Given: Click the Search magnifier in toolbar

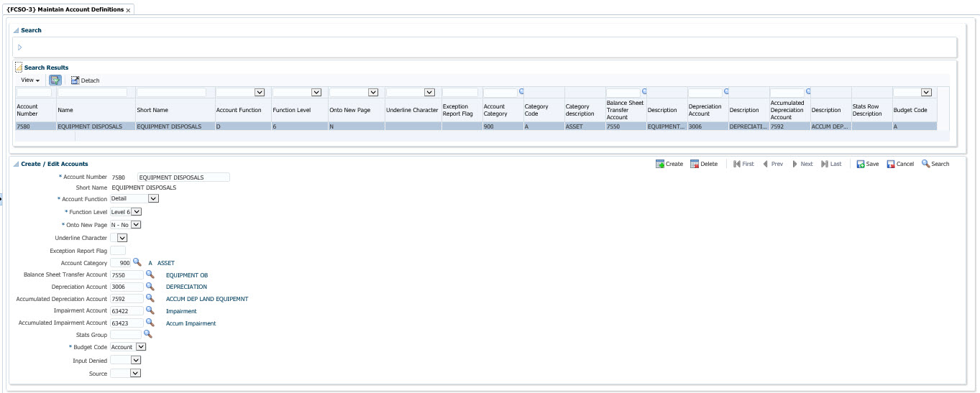Looking at the screenshot, I should tap(926, 164).
